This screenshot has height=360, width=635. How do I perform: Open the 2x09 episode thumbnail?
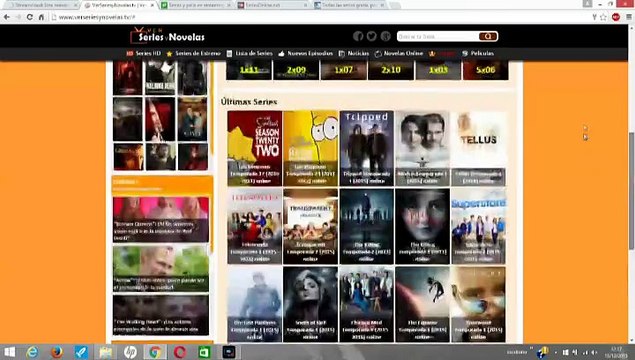[x=296, y=70]
